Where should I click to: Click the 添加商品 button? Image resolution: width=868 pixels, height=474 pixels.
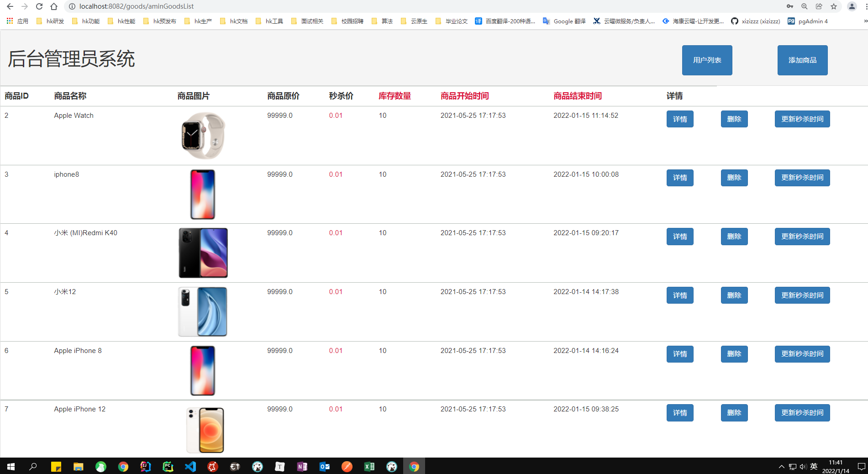pos(802,60)
